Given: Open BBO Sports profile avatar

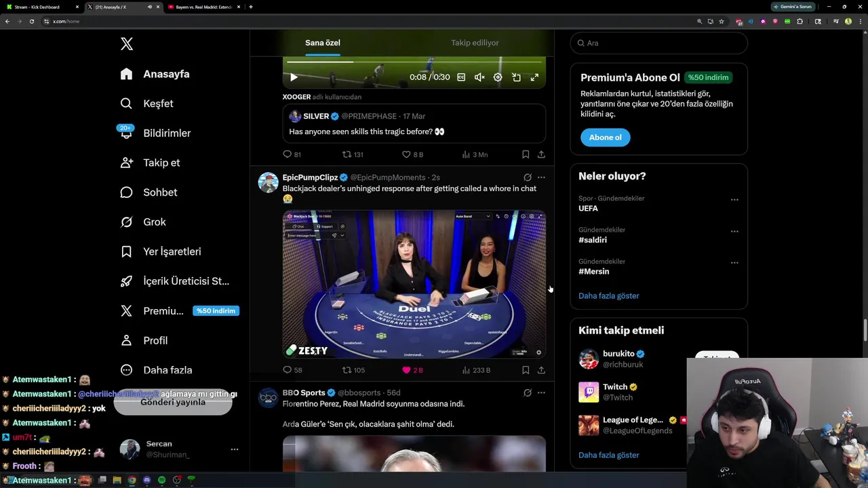Looking at the screenshot, I should tap(269, 398).
